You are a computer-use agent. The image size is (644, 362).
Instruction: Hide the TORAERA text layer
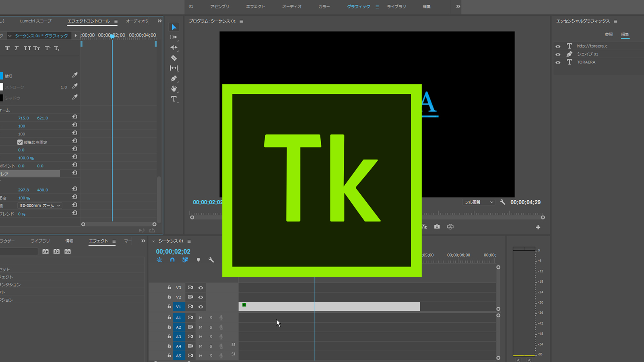558,62
